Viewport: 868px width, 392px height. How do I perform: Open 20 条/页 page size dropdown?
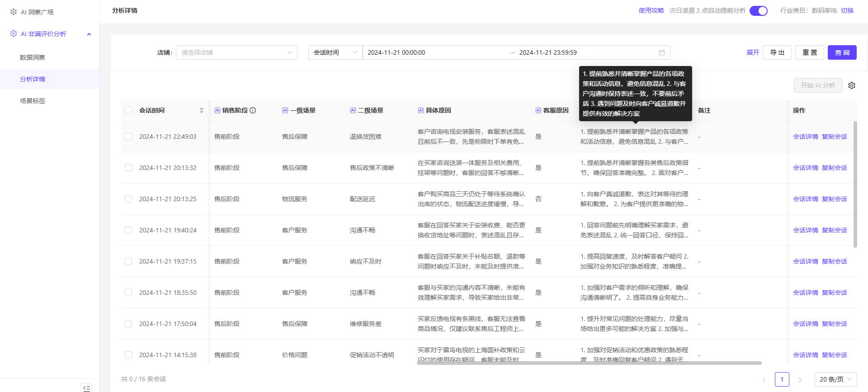[835, 379]
